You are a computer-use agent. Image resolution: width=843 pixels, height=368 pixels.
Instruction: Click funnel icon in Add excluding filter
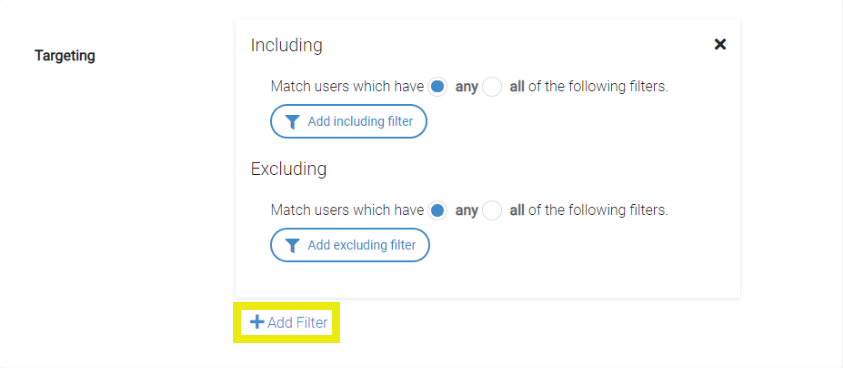tap(292, 246)
